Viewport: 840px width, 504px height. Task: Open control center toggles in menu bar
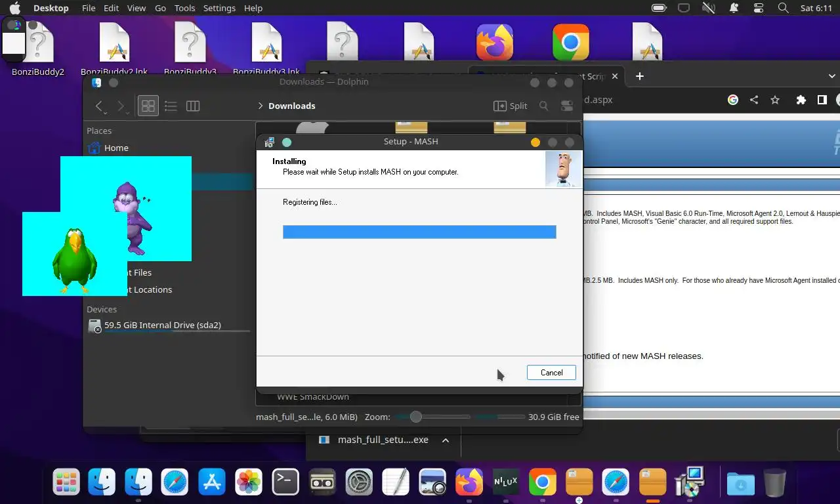click(x=759, y=8)
